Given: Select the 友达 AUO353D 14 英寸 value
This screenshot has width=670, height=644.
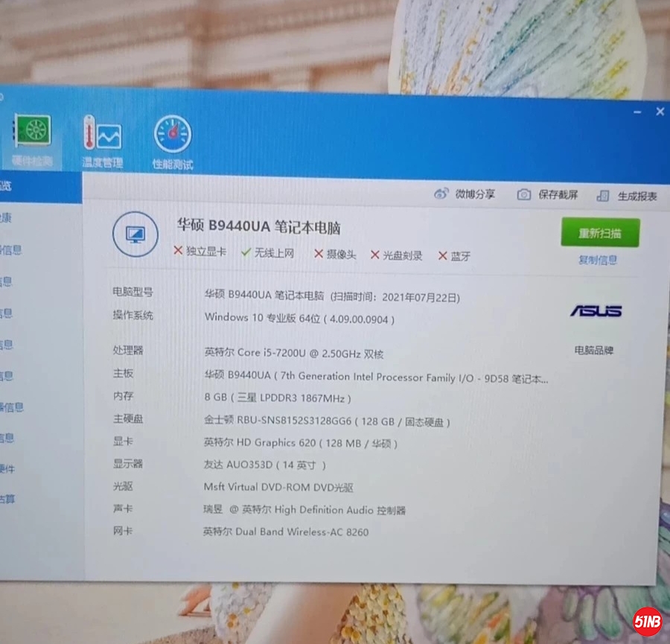Looking at the screenshot, I should click(265, 465).
